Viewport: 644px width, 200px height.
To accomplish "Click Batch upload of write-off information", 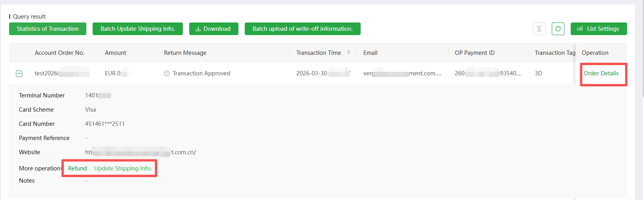I will pyautogui.click(x=303, y=29).
